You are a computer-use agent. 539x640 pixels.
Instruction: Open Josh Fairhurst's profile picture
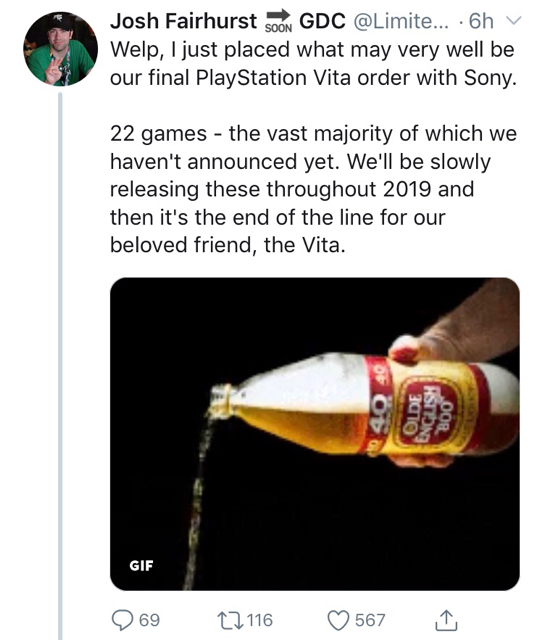60,49
